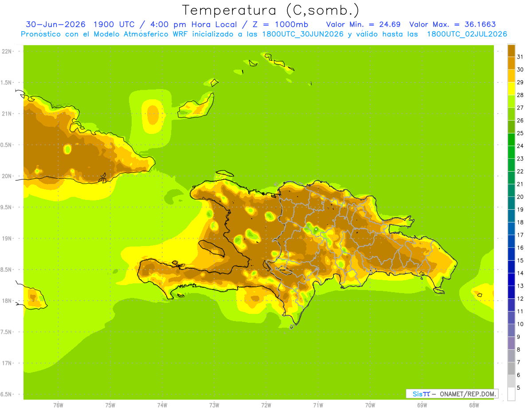The image size is (532, 411).
Task: Click the gray legend swatch between 6 and 7
Action: [511, 368]
